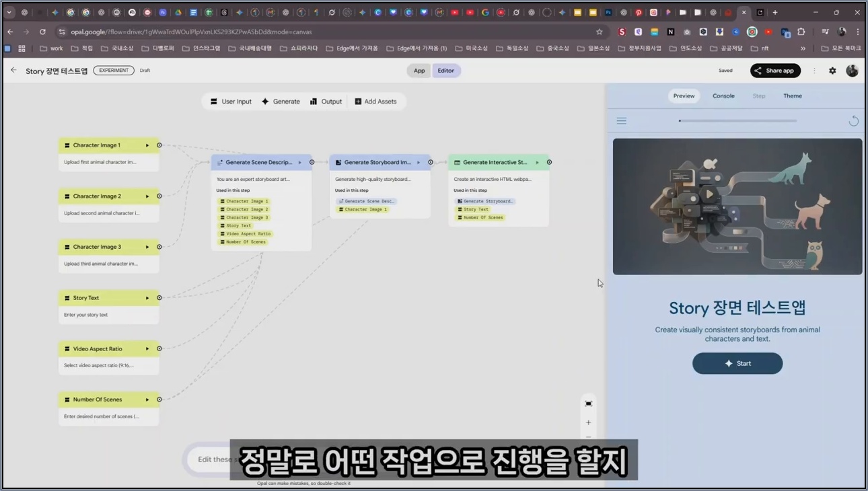
Task: Click the Number Of Scenes output port
Action: pos(159,400)
